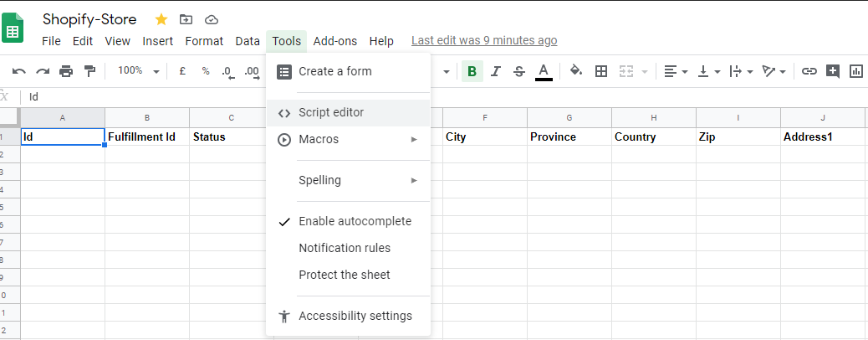Select Script editor in Tools menu
Image resolution: width=868 pixels, height=340 pixels.
[348, 112]
